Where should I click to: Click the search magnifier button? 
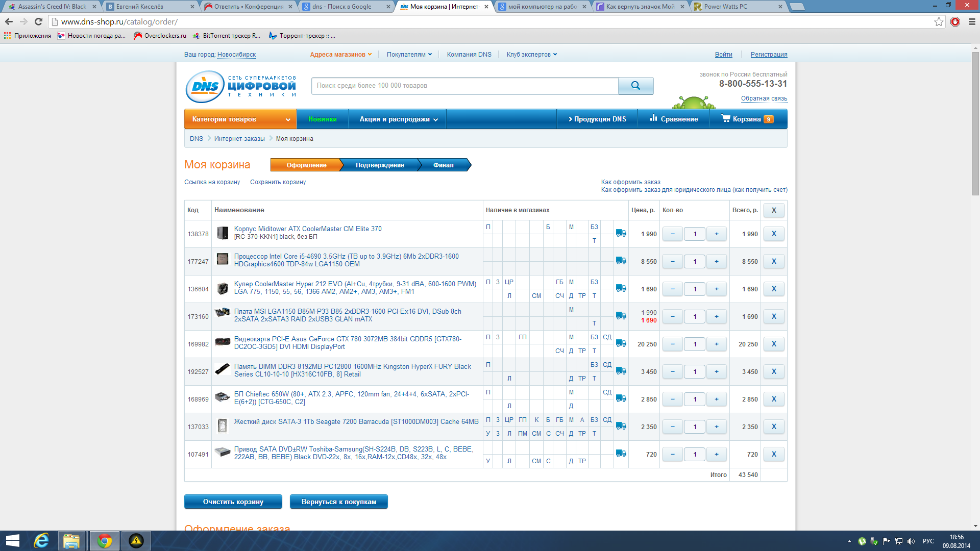pyautogui.click(x=635, y=86)
